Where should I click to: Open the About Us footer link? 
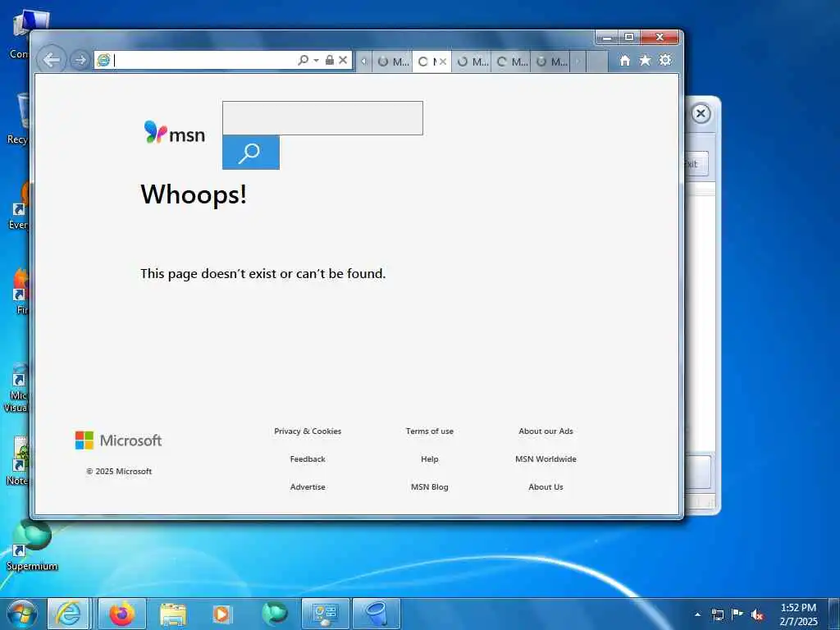click(546, 487)
